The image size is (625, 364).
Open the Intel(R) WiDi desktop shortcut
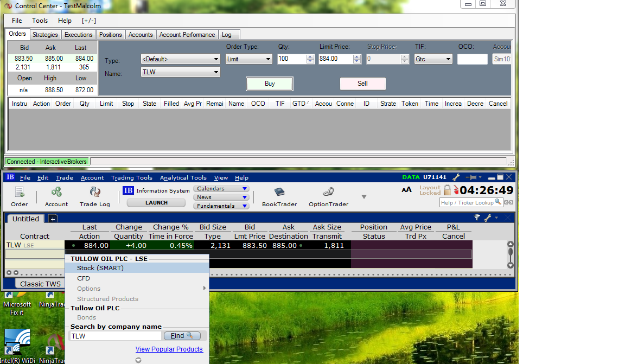(17, 346)
